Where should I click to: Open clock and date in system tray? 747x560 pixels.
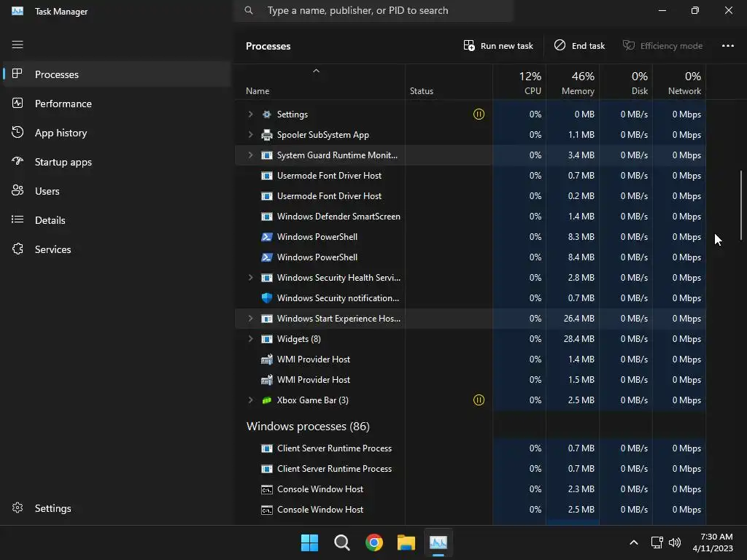coord(713,542)
